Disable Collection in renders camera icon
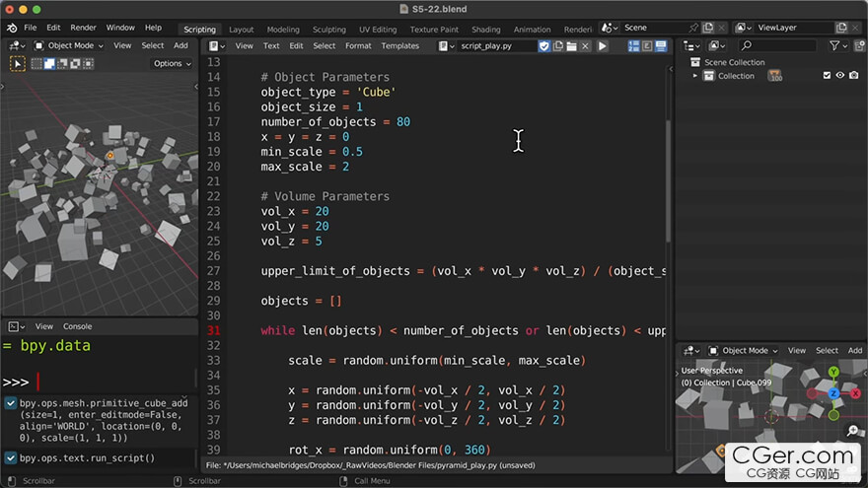 coord(854,76)
